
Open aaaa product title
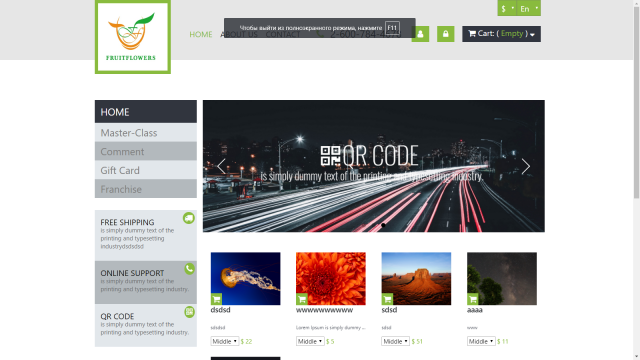tap(475, 310)
